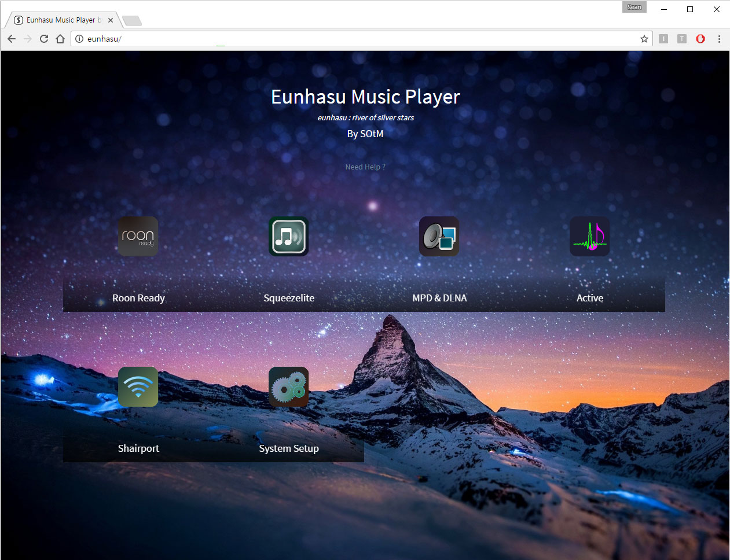
Task: Reload the eunhasu page
Action: [44, 39]
